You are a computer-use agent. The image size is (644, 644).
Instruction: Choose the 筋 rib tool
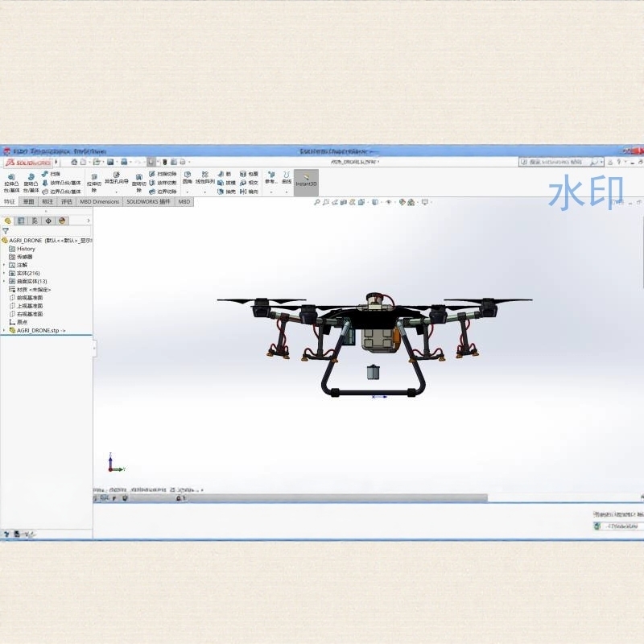pos(225,174)
